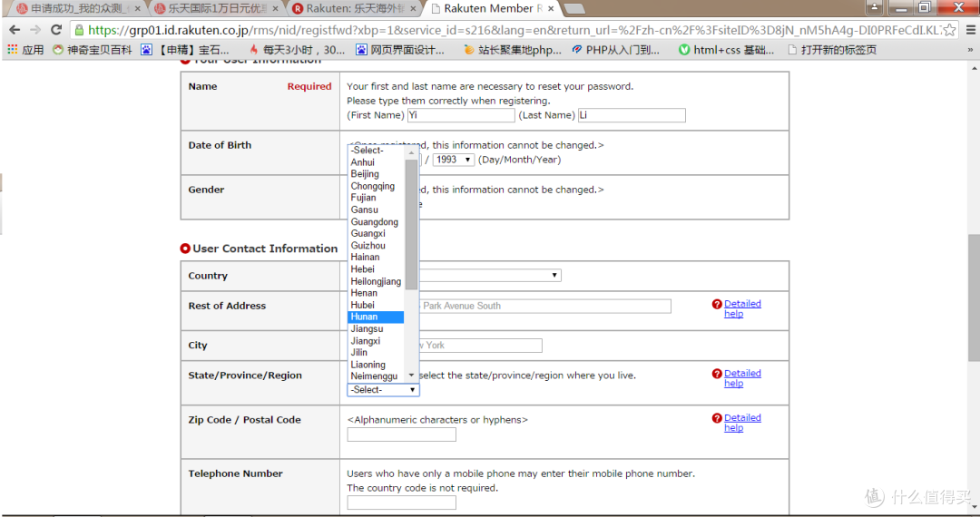980x517 pixels.
Task: Switch to the Rakuten: 乐天海外 tab
Action: coord(353,9)
